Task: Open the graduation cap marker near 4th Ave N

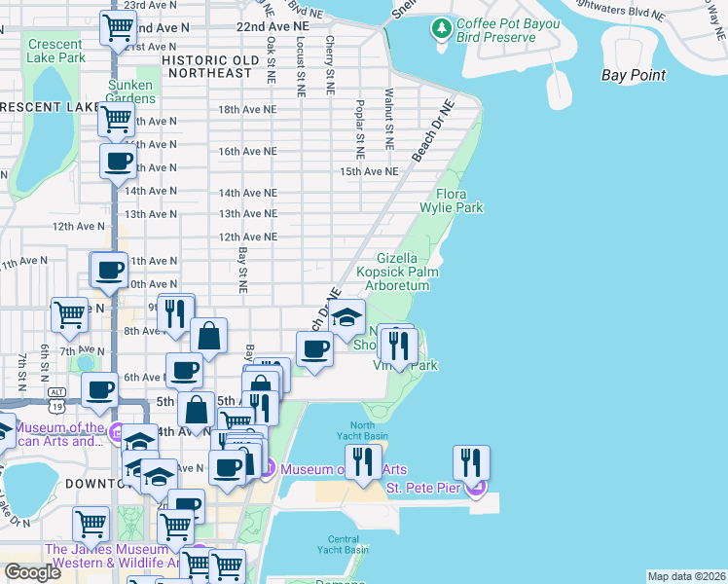Action: coord(140,441)
